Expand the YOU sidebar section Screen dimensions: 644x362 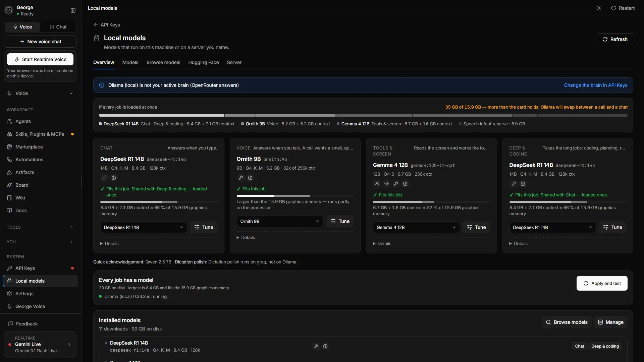tap(40, 242)
